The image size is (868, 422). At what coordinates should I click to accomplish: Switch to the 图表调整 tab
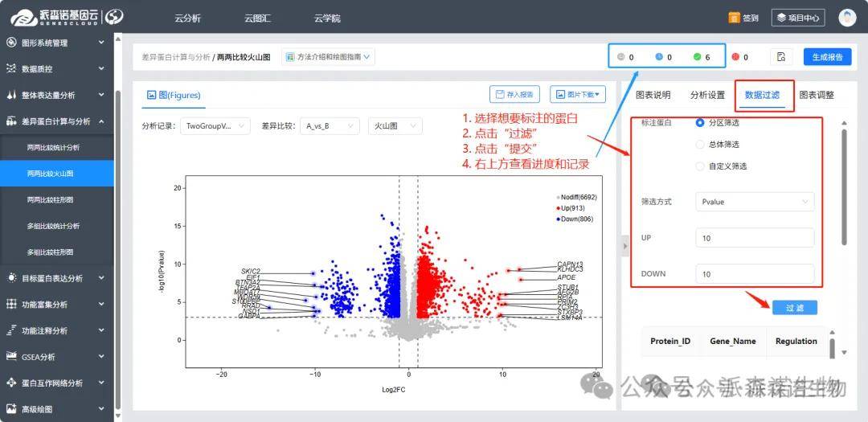point(816,95)
